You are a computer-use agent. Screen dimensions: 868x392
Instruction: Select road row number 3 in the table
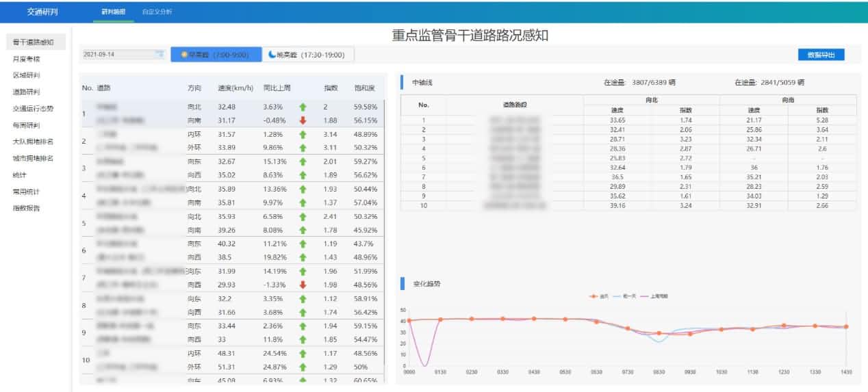tap(84, 168)
